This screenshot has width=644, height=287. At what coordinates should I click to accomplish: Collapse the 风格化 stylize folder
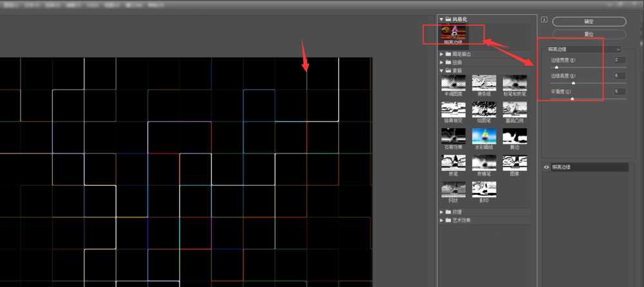pyautogui.click(x=442, y=19)
